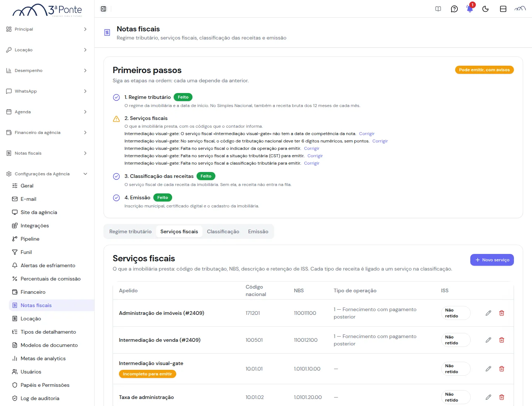
Task: Open Log de auditoria in sidebar
Action: click(51, 398)
